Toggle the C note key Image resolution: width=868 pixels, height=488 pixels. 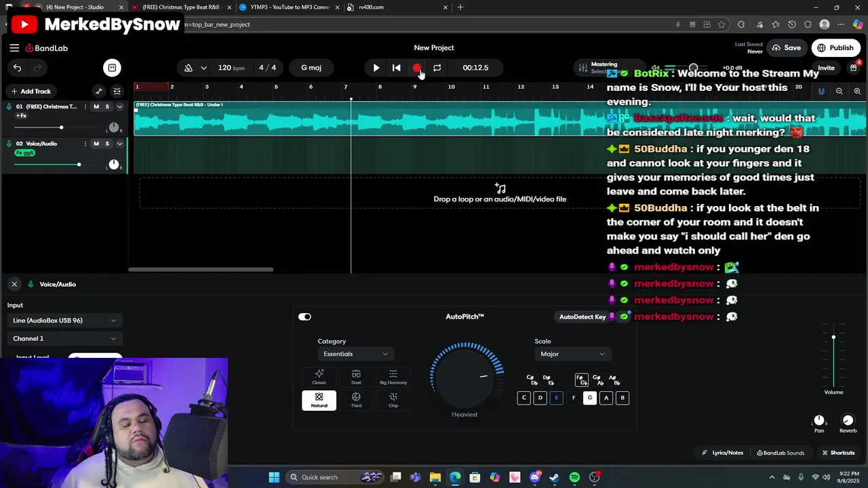524,399
